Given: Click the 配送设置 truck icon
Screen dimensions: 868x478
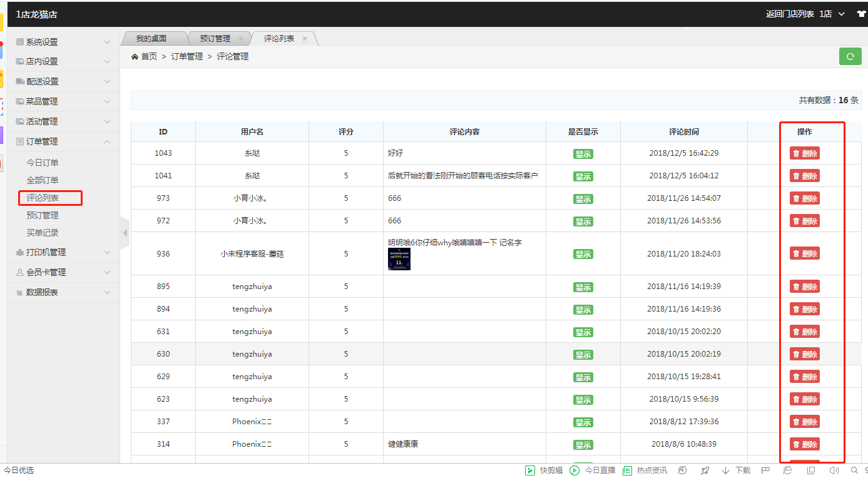Looking at the screenshot, I should (x=20, y=81).
